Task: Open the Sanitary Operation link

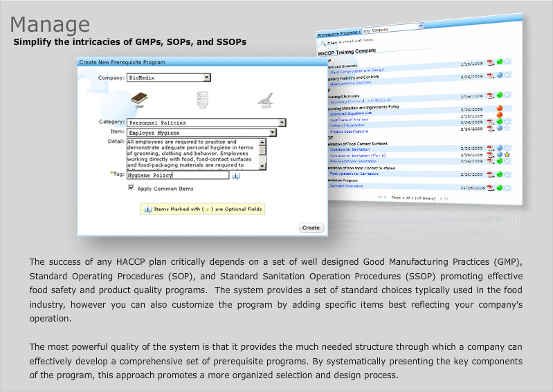Action: coord(346,185)
